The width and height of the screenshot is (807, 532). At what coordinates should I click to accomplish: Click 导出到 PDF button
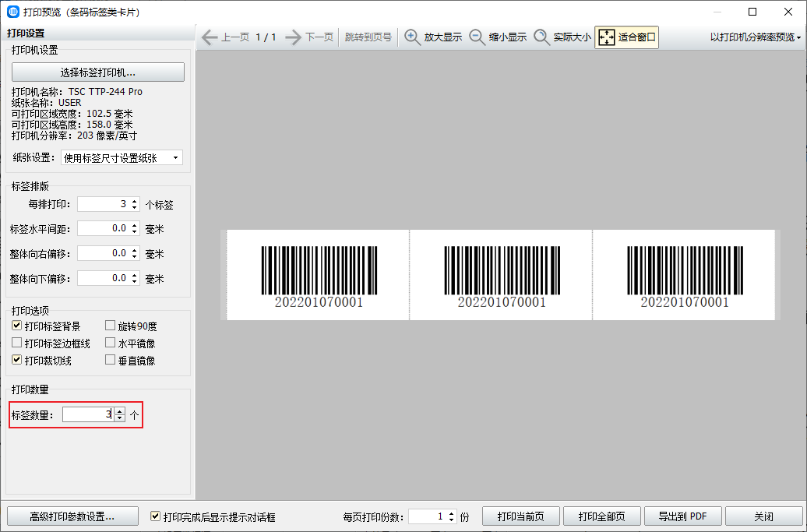click(683, 516)
